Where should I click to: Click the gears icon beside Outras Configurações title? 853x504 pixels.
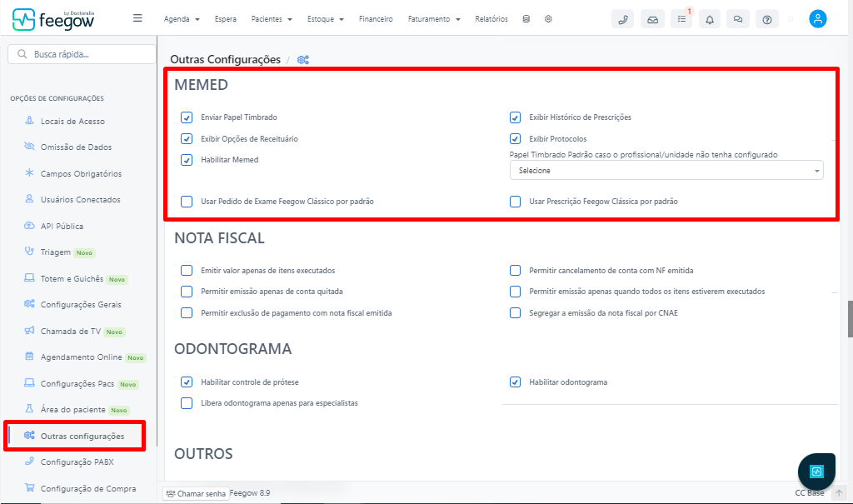coord(303,60)
